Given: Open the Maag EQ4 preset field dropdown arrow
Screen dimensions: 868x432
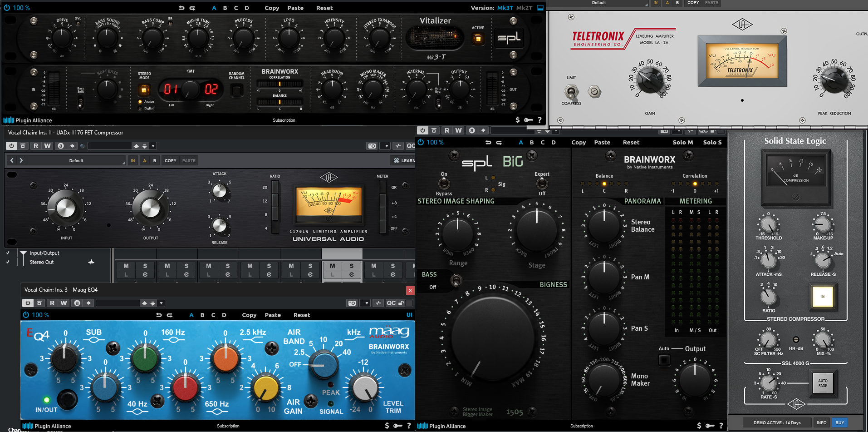Looking at the screenshot, I should tap(161, 303).
